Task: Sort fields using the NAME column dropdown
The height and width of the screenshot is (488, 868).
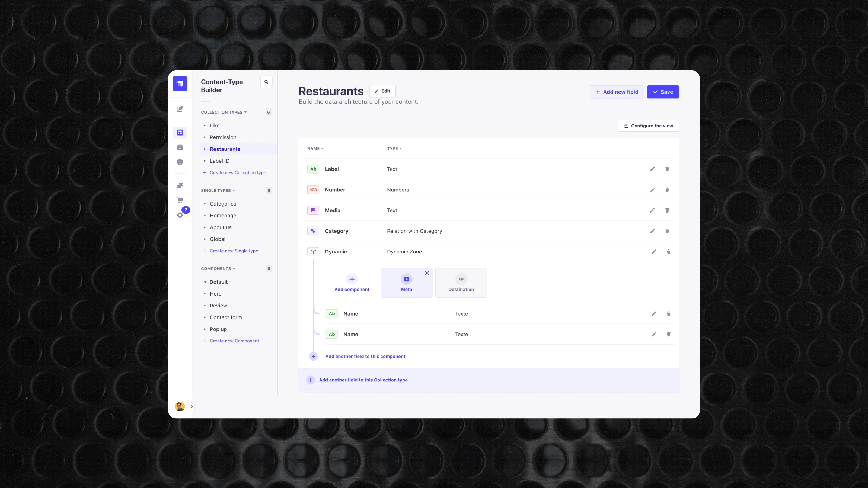Action: (315, 149)
